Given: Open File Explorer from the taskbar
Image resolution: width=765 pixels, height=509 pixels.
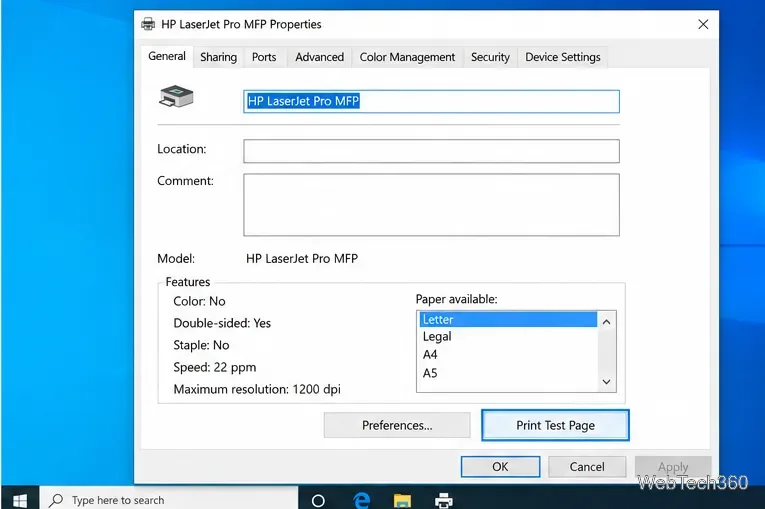Looking at the screenshot, I should point(402,501).
